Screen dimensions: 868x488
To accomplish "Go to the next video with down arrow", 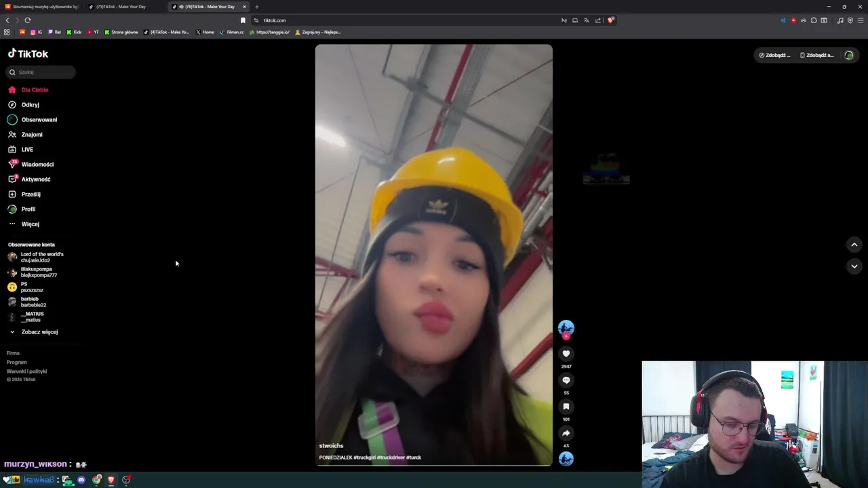I will (x=854, y=266).
